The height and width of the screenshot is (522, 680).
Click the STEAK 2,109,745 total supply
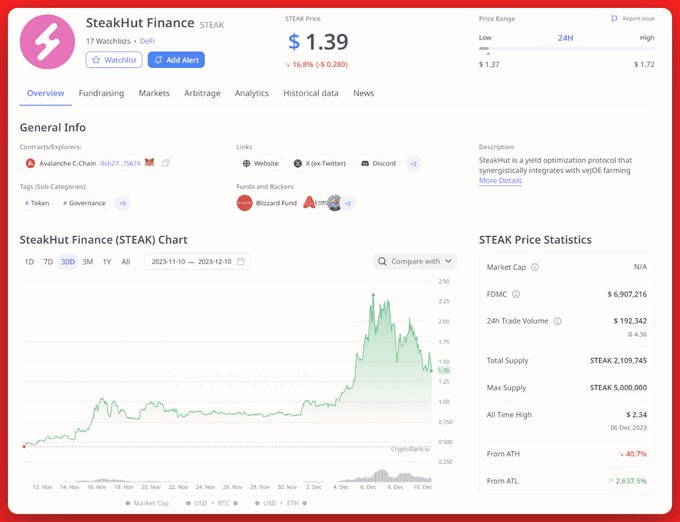click(x=618, y=360)
